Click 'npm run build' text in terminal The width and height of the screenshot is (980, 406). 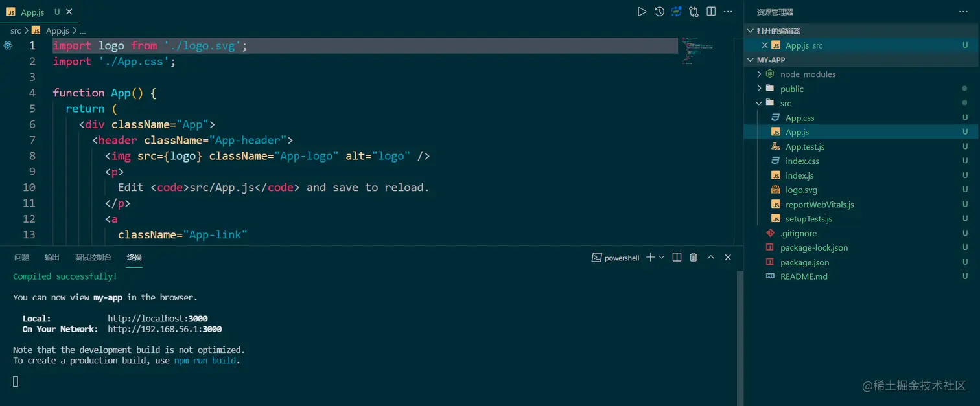click(205, 361)
